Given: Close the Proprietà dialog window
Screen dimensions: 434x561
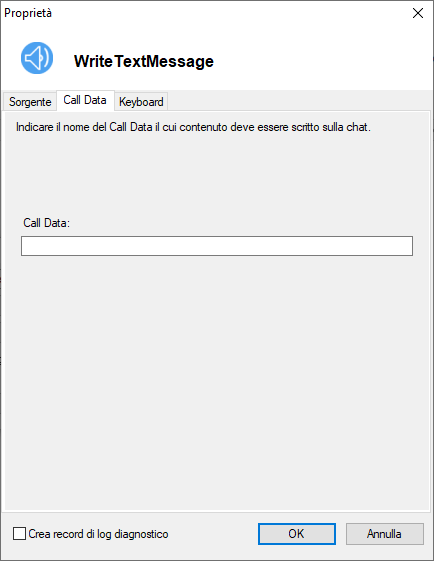Looking at the screenshot, I should [x=418, y=13].
